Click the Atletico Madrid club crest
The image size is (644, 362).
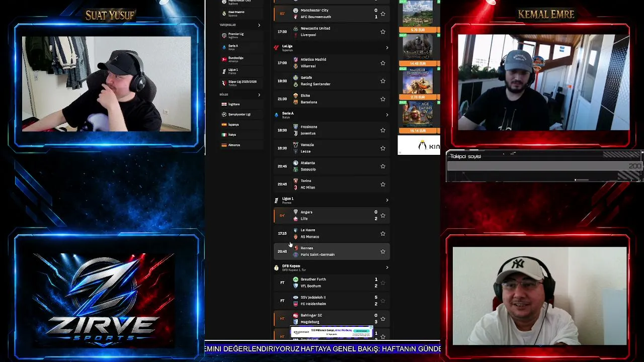(296, 59)
